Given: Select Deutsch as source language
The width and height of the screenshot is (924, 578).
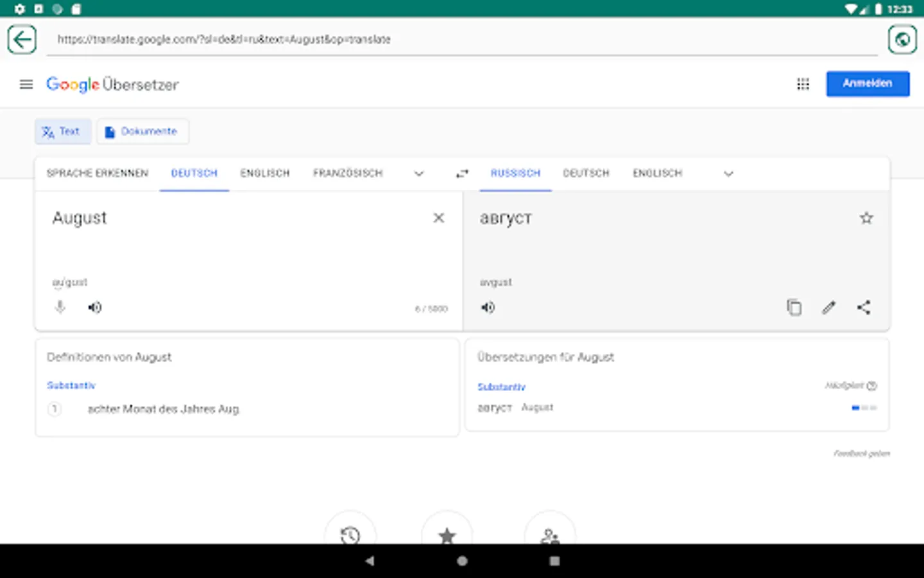Looking at the screenshot, I should (194, 173).
